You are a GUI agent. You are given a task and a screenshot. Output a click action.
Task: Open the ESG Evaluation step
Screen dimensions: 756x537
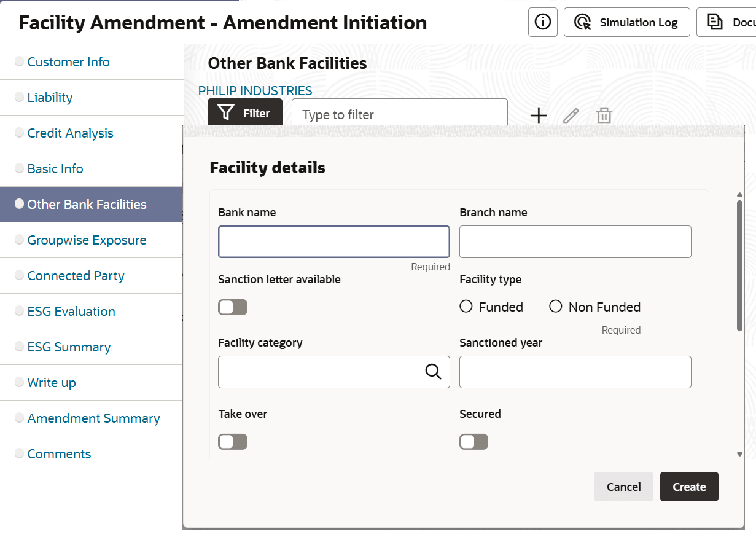(71, 312)
